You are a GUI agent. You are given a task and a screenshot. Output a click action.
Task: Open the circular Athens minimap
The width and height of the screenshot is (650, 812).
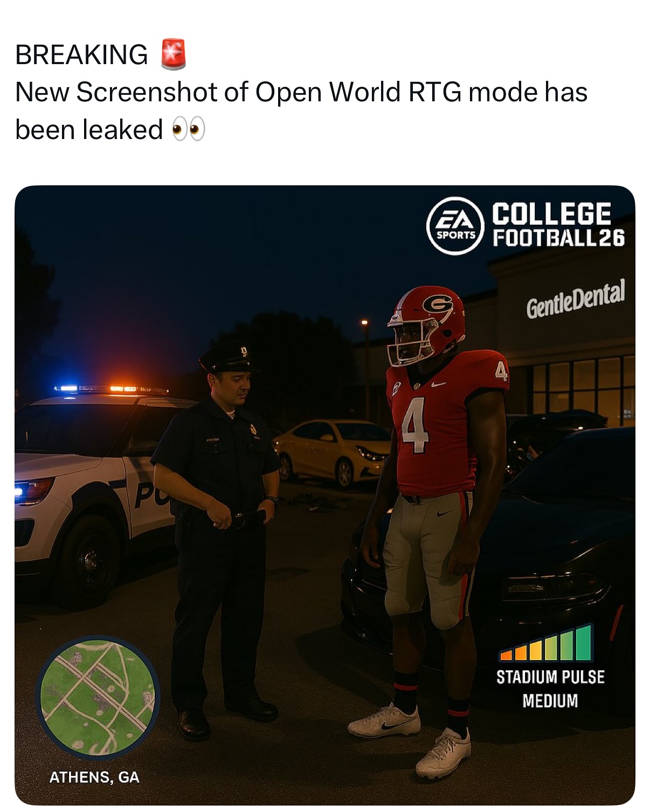click(98, 696)
